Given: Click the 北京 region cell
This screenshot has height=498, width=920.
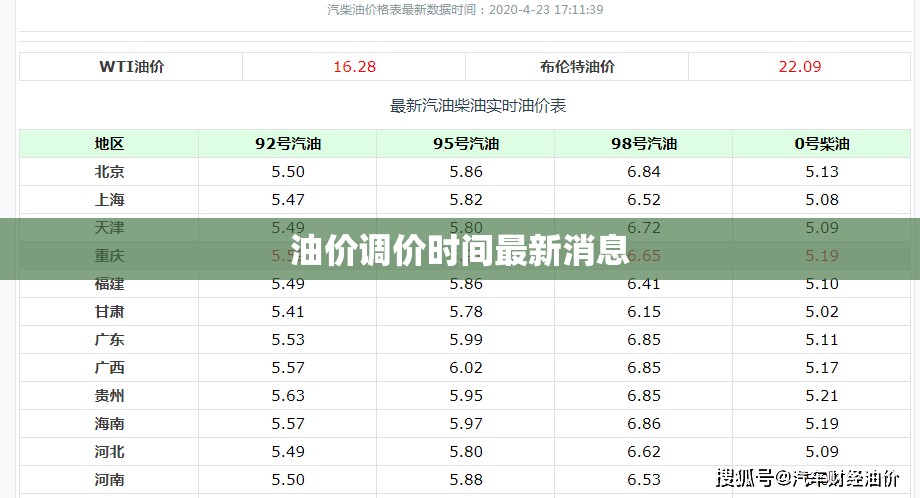Looking at the screenshot, I should (x=109, y=172).
